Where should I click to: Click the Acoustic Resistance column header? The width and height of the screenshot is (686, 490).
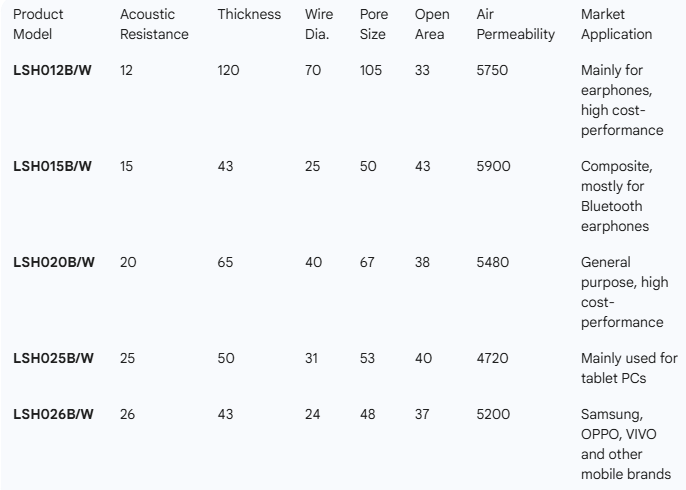click(x=153, y=25)
